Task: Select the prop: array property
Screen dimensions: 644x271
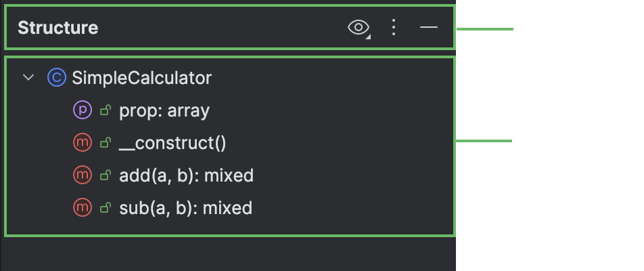Action: pos(164,110)
